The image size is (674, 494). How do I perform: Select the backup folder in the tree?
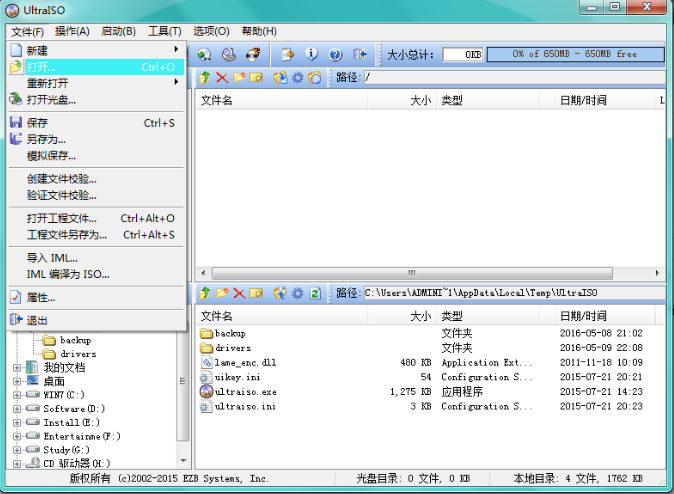click(x=67, y=340)
